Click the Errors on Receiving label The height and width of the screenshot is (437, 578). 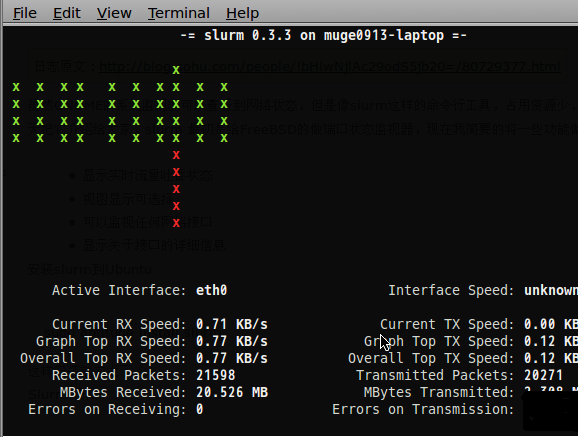(x=107, y=409)
